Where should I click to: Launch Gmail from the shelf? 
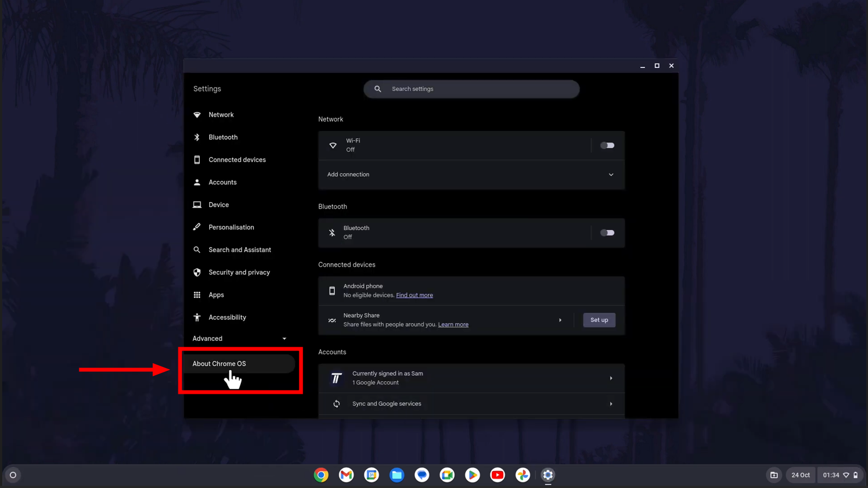[346, 475]
